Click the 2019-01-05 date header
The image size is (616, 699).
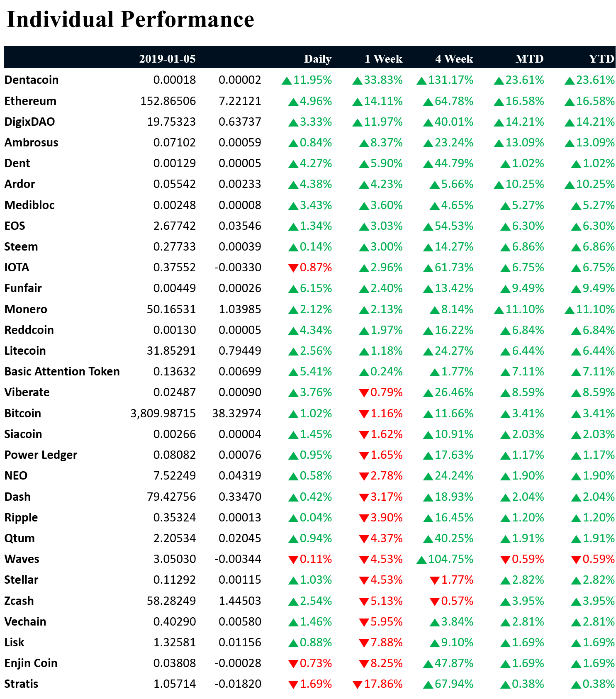[167, 59]
